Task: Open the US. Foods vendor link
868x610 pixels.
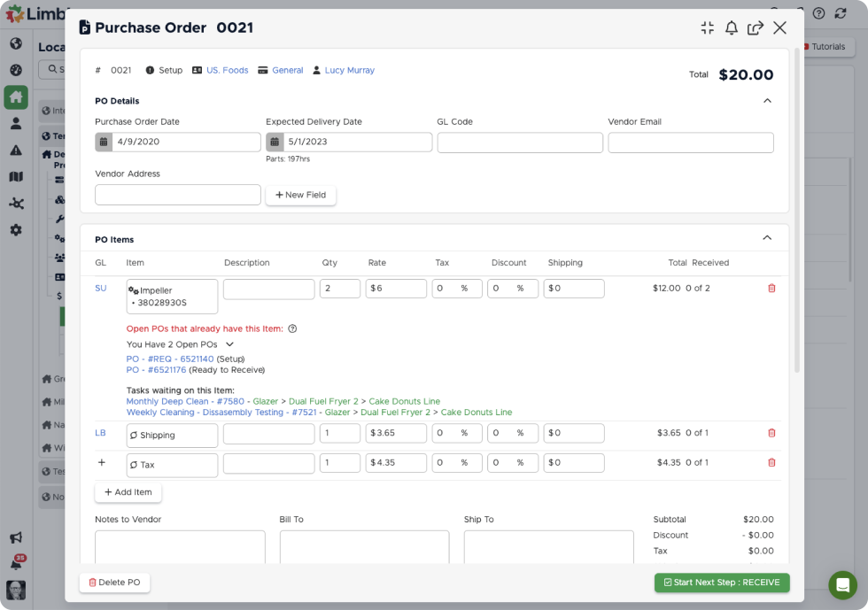Action: 227,71
